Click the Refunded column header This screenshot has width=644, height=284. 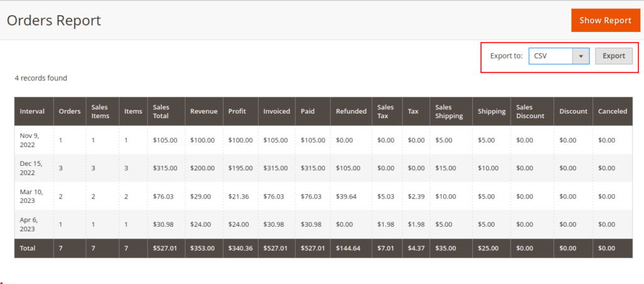pos(351,111)
